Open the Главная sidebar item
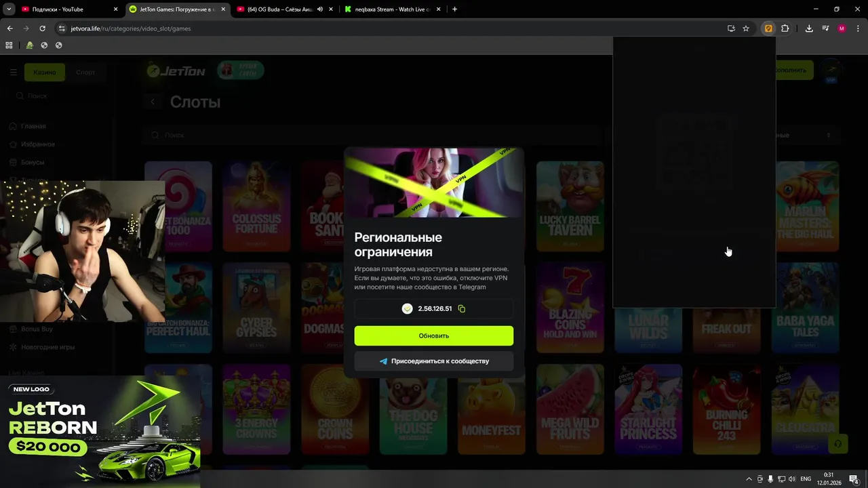 pos(33,126)
